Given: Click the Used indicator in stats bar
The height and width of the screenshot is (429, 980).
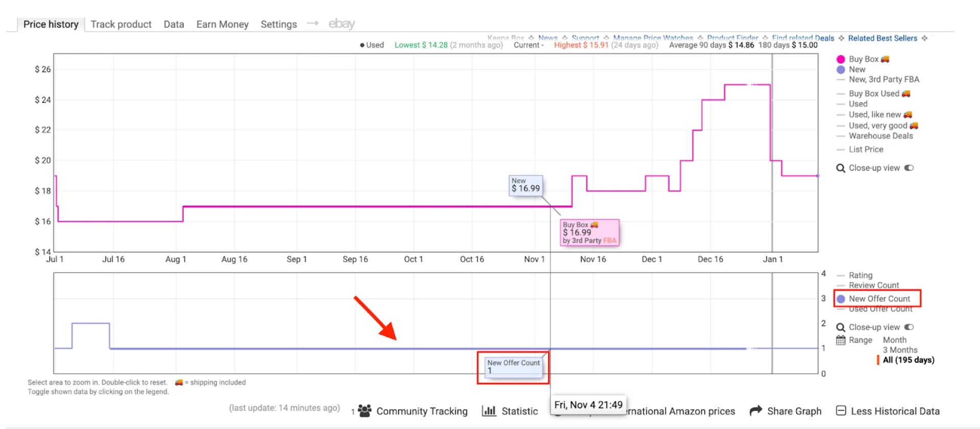Looking at the screenshot, I should [372, 45].
